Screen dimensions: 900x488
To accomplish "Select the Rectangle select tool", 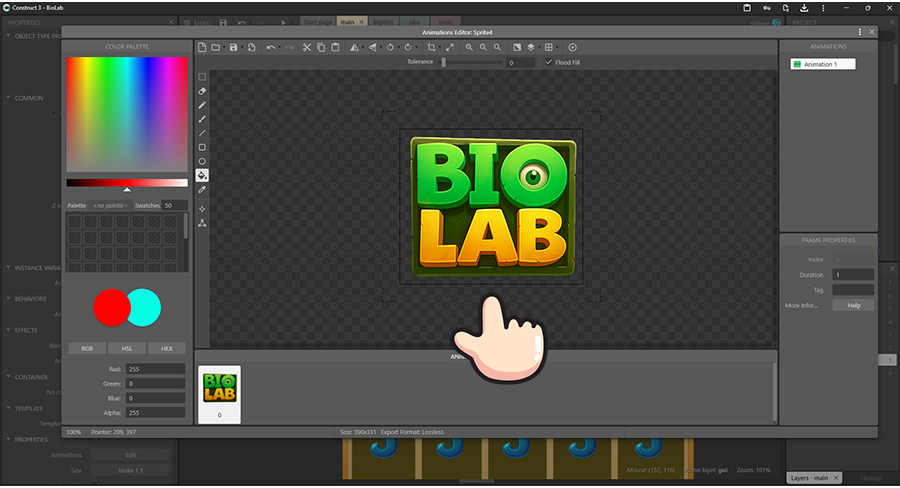I will (x=202, y=76).
